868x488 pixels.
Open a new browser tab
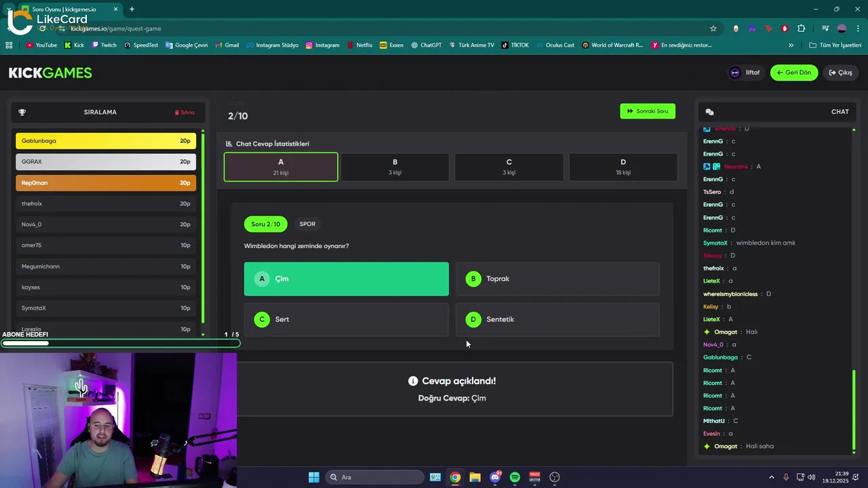(x=132, y=9)
